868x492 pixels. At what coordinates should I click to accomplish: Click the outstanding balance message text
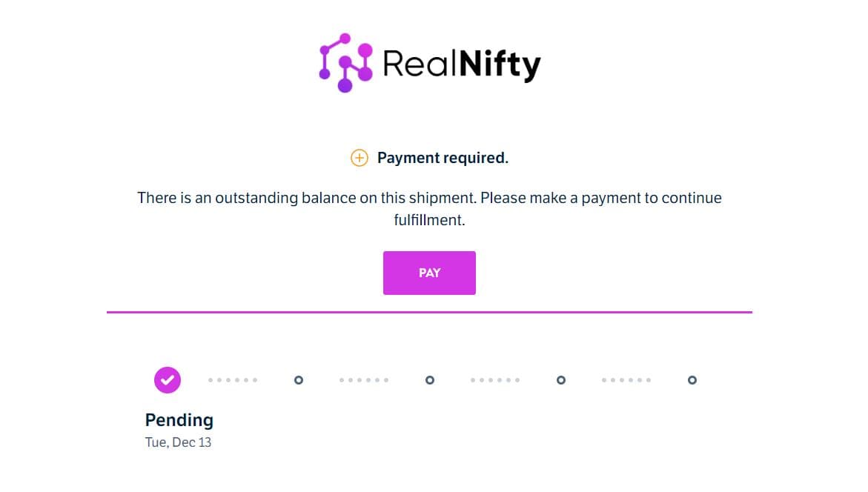pyautogui.click(x=430, y=209)
